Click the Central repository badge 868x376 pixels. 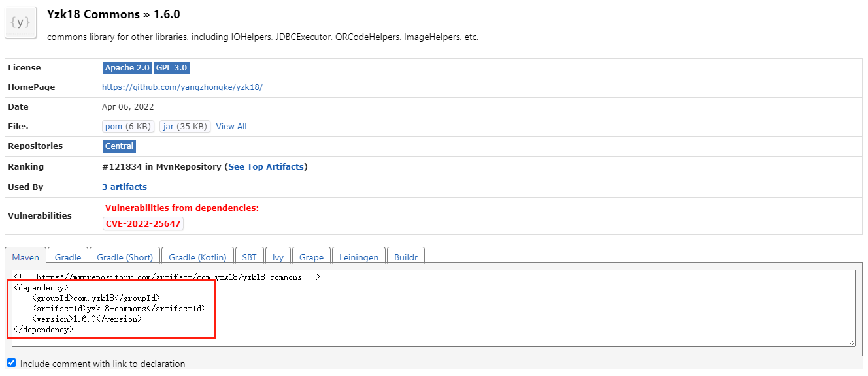tap(120, 146)
